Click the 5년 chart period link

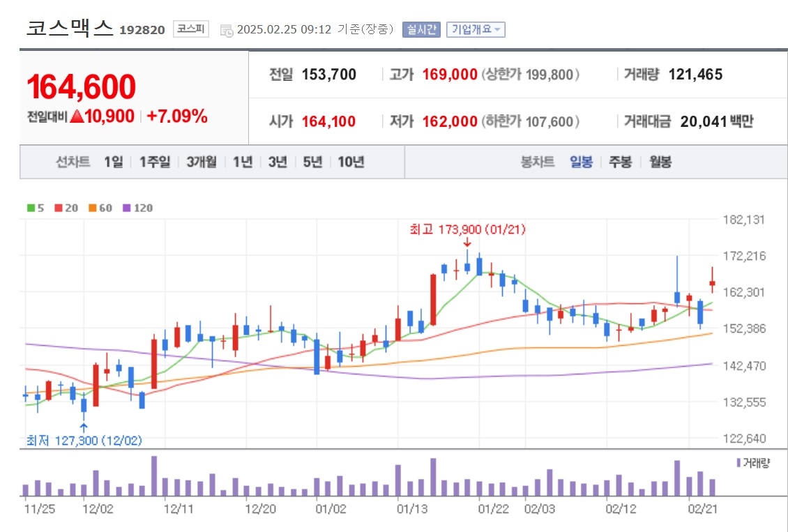point(312,162)
